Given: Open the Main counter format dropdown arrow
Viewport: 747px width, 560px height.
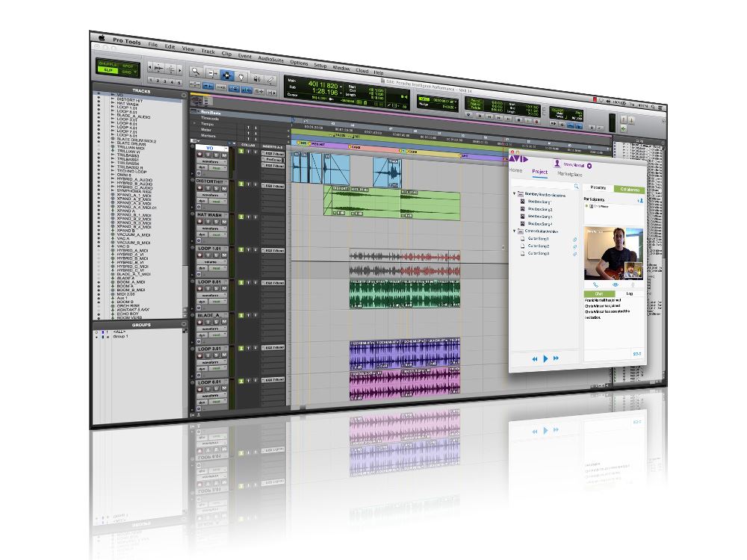Looking at the screenshot, I should pos(341,87).
